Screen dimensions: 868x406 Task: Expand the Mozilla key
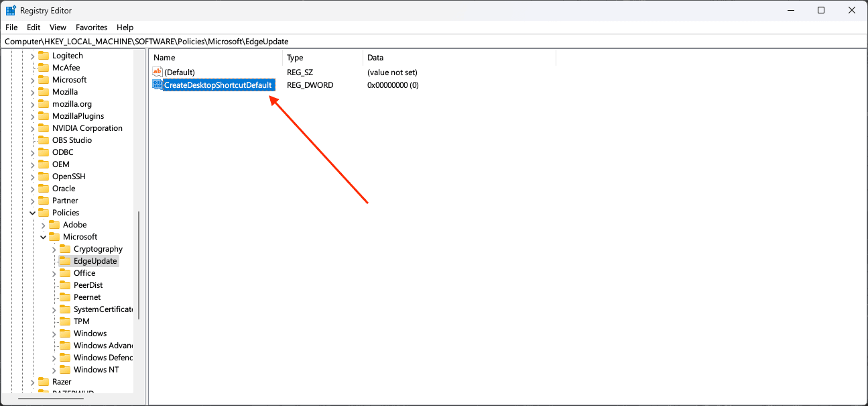[x=32, y=92]
